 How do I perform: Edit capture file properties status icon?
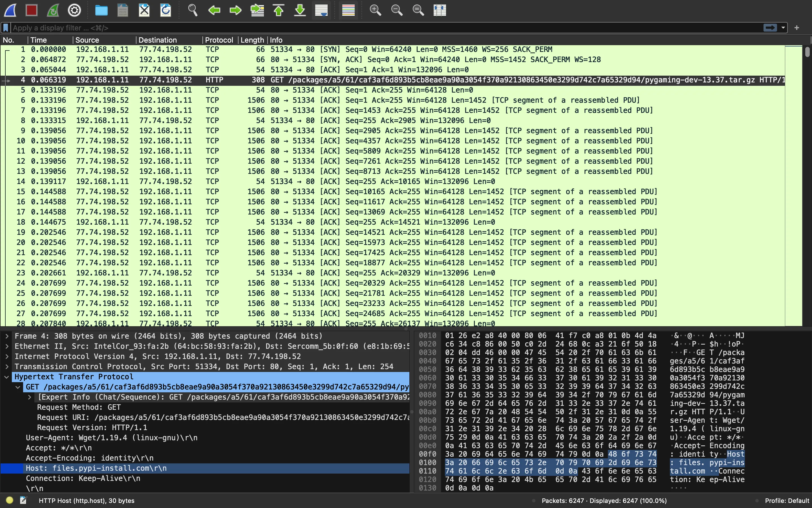(23, 500)
